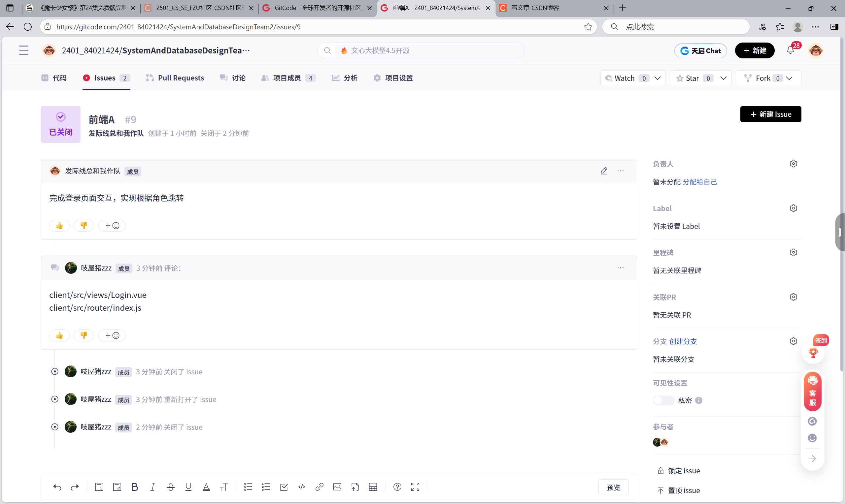Thumbs up the Login.vue comment
Image resolution: width=845 pixels, height=504 pixels.
pyautogui.click(x=59, y=335)
